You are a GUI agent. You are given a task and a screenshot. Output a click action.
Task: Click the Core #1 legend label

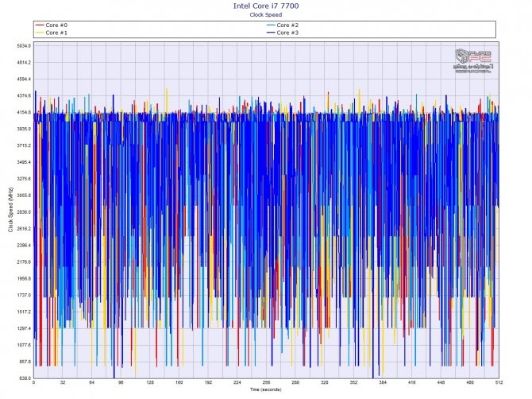tap(56, 33)
